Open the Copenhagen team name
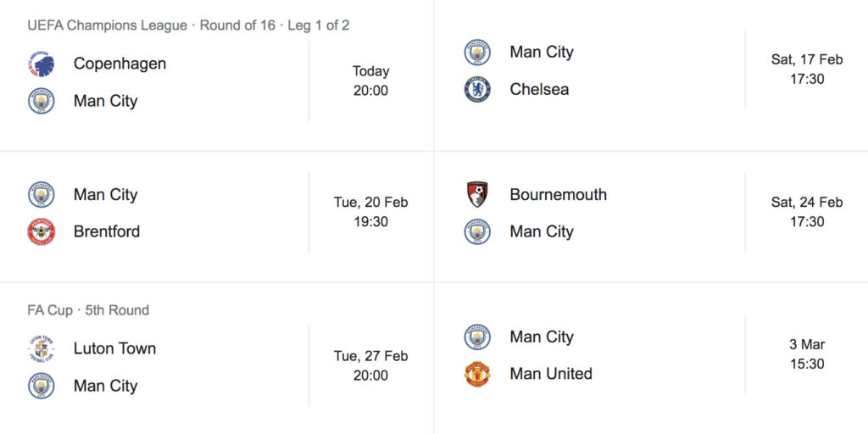The image size is (868, 434). tap(120, 64)
